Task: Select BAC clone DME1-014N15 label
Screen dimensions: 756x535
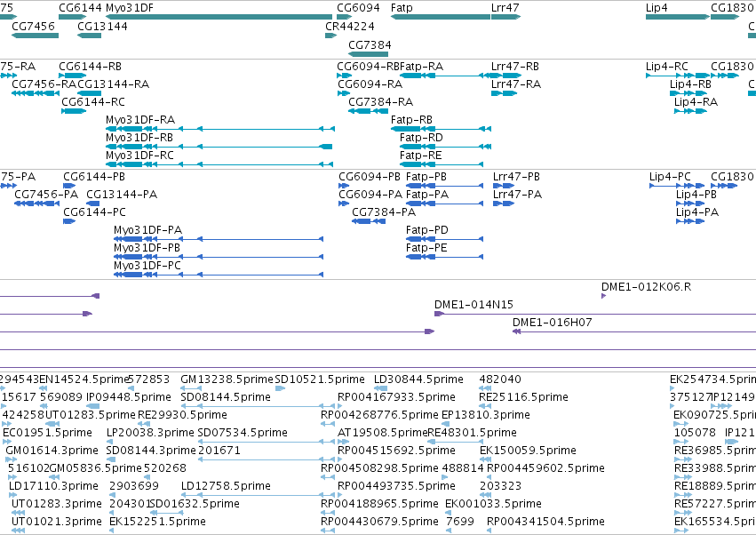Action: pyautogui.click(x=474, y=305)
